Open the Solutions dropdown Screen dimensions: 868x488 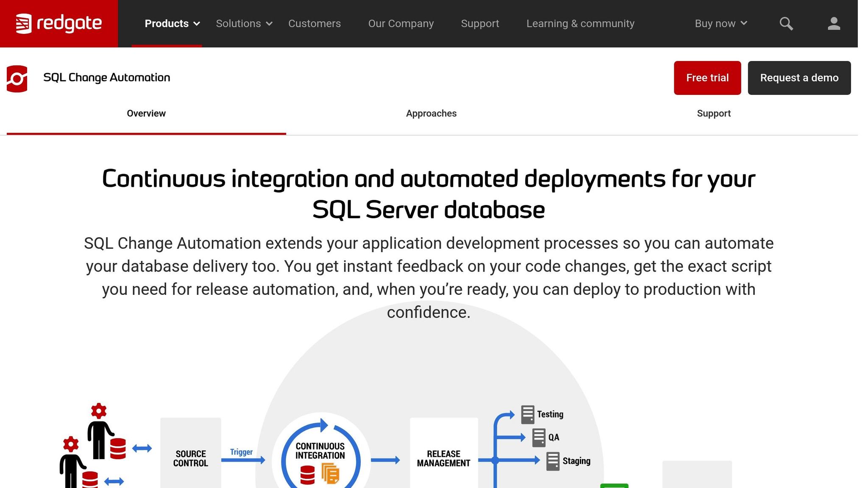pyautogui.click(x=243, y=24)
